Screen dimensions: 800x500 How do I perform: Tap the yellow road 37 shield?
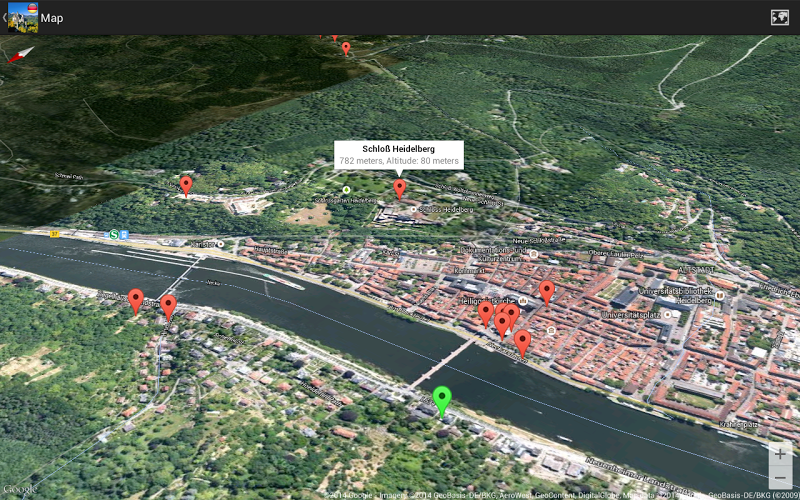[x=55, y=234]
